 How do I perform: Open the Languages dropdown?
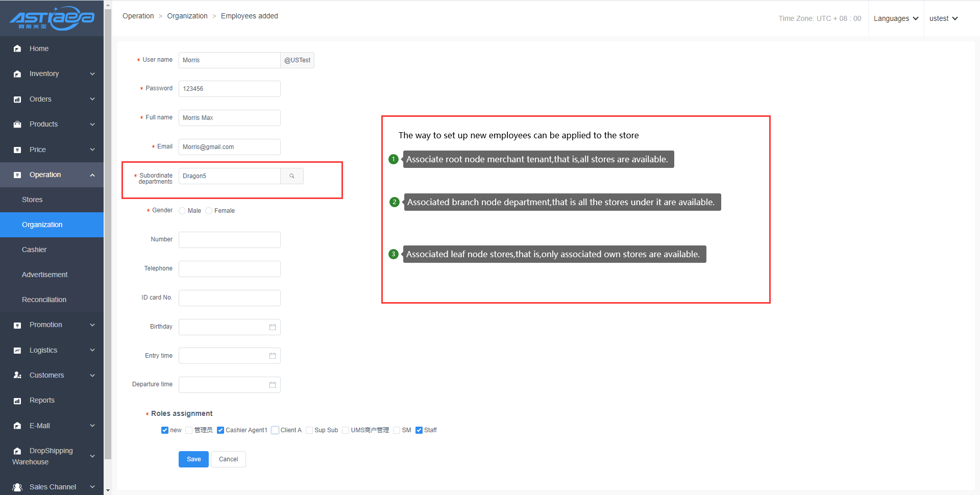[x=896, y=18]
